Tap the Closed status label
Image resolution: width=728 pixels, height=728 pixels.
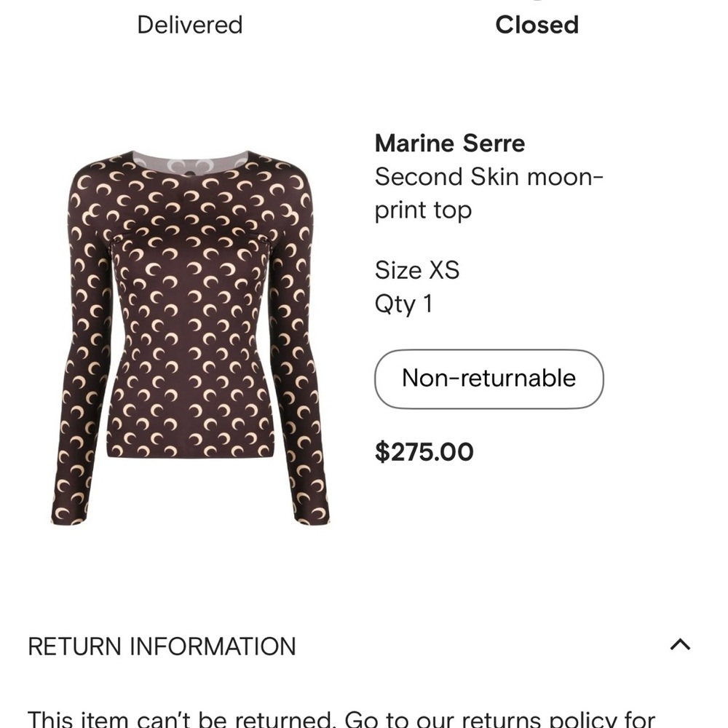[537, 25]
